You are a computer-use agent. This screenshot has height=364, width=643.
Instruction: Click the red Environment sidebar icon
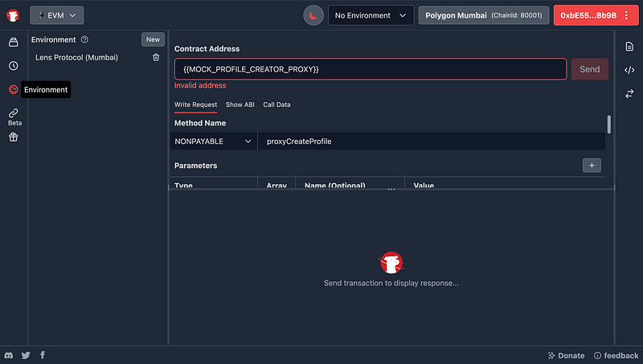(x=13, y=89)
